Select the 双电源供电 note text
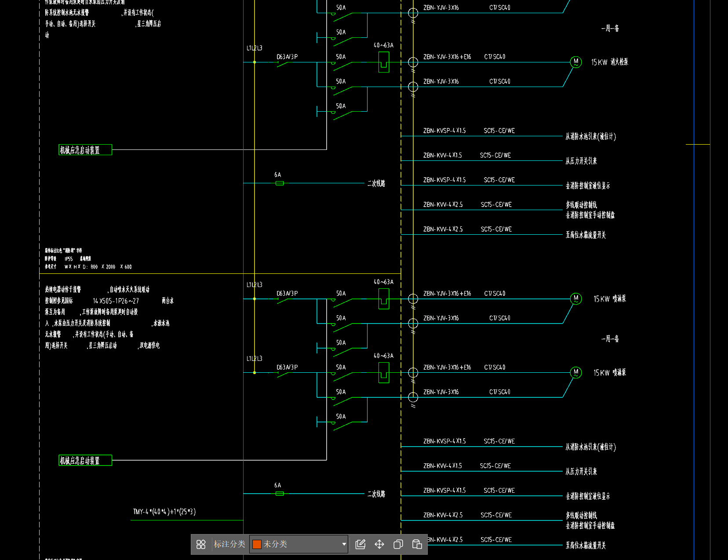This screenshot has width=728, height=560. click(149, 345)
